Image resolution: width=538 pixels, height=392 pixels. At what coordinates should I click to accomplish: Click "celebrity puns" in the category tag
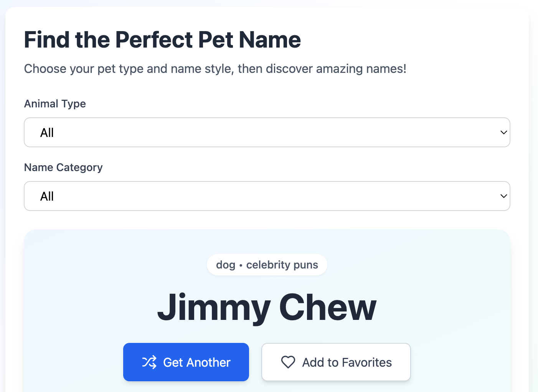point(282,265)
